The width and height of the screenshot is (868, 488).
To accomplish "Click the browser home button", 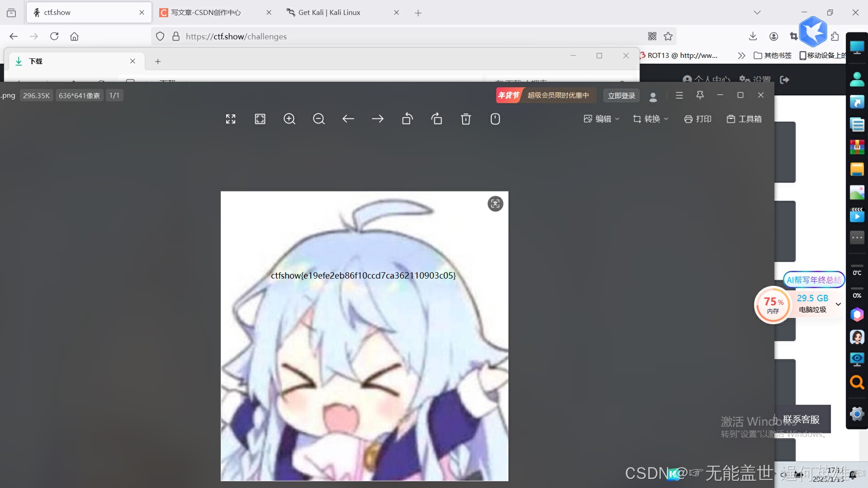I will (x=74, y=36).
